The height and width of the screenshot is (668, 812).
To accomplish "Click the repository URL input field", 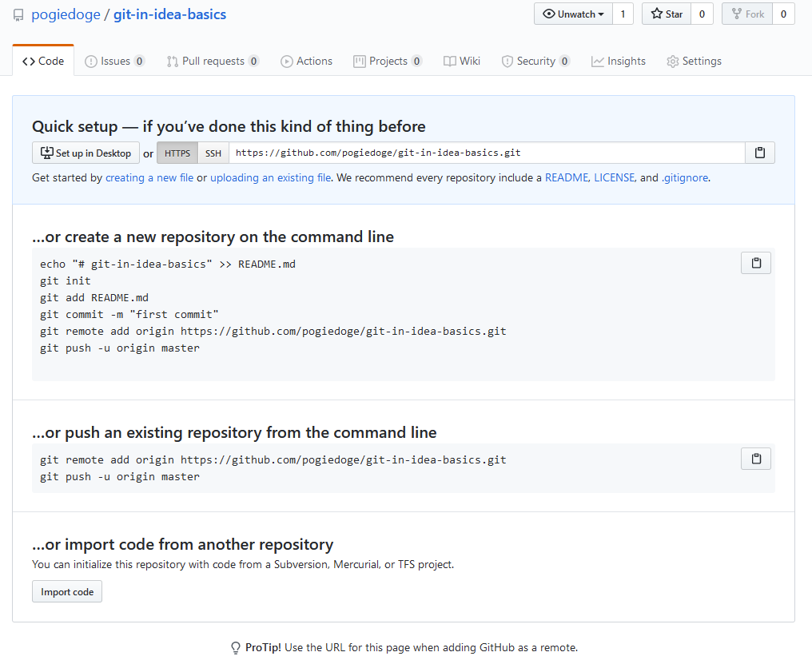I will click(487, 153).
